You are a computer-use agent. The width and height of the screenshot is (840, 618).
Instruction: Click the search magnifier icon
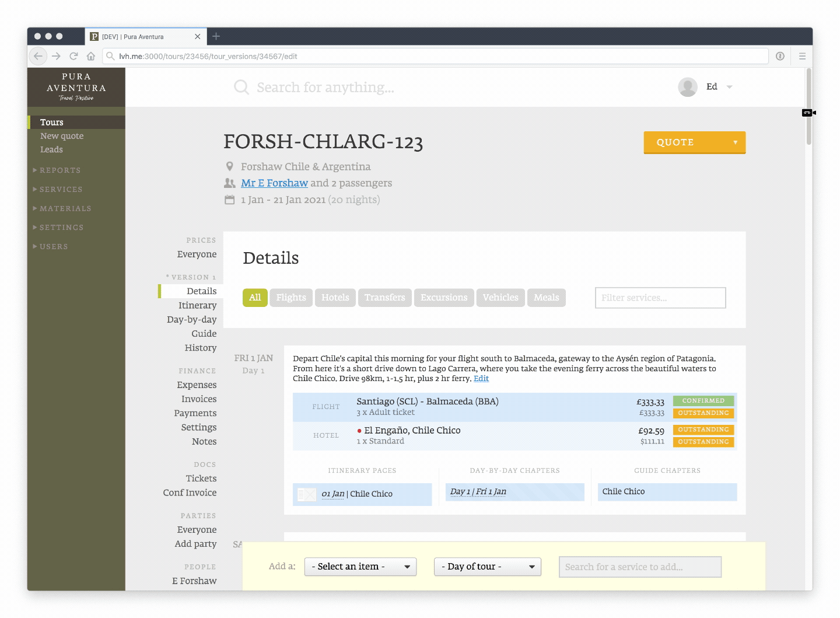pos(241,88)
